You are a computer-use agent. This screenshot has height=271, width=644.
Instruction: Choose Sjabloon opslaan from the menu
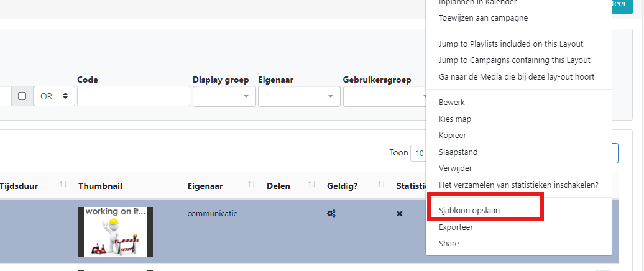click(469, 211)
